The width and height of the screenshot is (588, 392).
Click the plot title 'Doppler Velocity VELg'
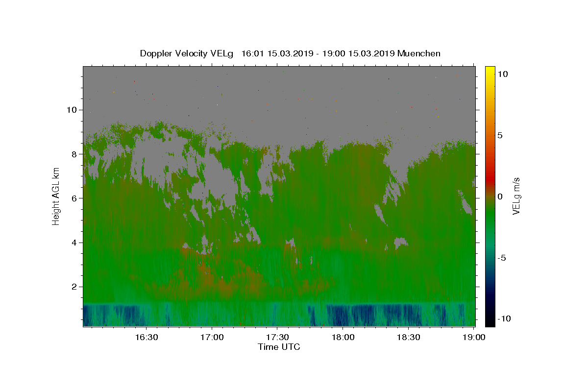click(187, 53)
